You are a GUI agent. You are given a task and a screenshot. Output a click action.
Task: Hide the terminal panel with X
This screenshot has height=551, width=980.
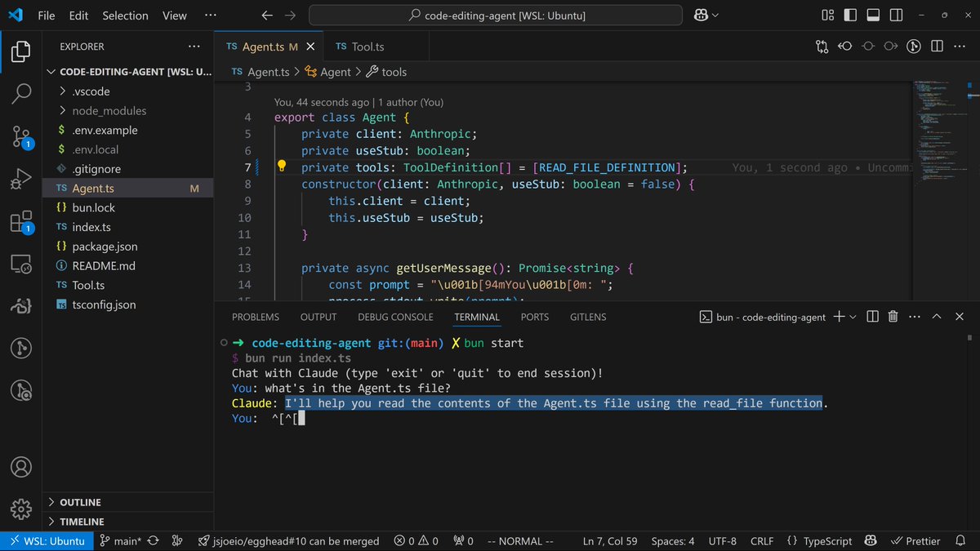pos(960,317)
